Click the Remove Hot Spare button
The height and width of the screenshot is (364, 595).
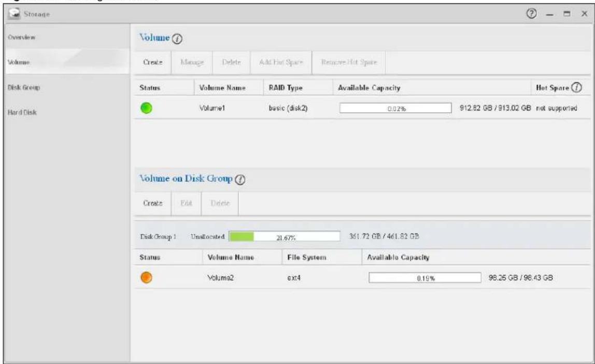pos(349,62)
